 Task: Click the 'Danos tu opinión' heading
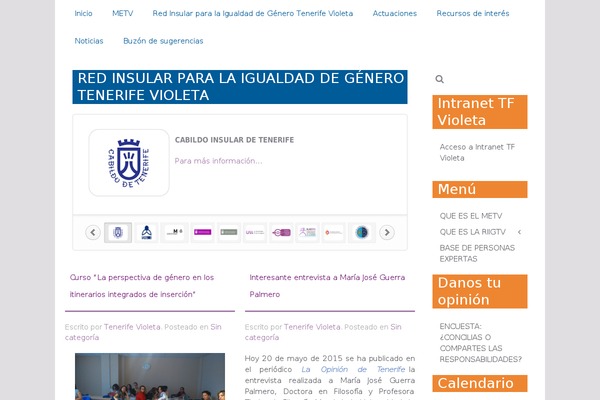(480, 291)
